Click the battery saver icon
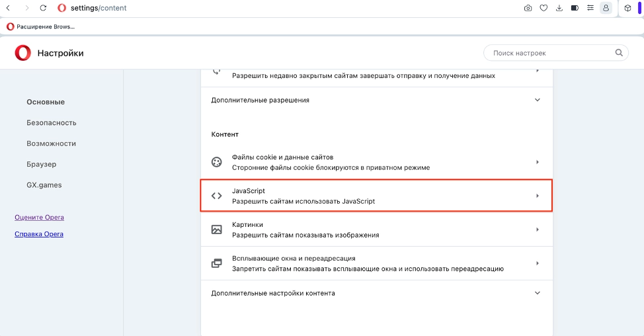644x336 pixels. pos(575,8)
